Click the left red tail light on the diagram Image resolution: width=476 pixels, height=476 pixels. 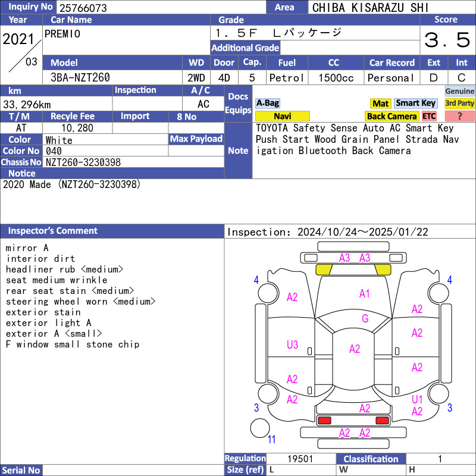(x=324, y=421)
